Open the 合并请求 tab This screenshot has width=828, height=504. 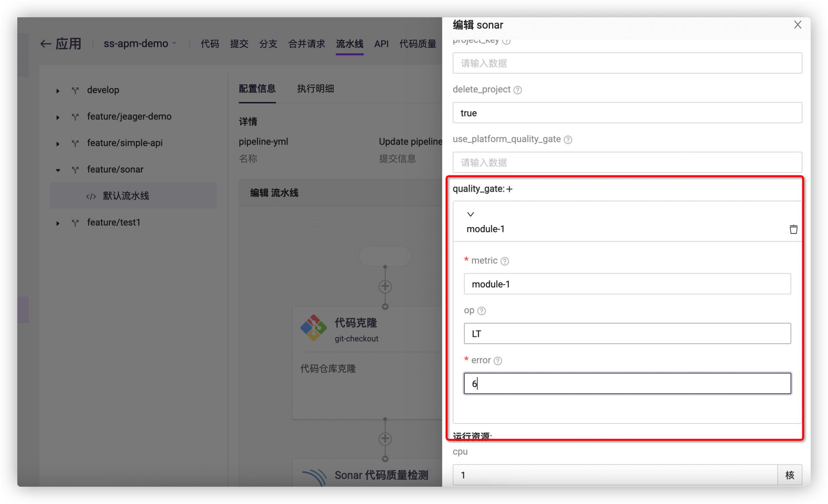coord(306,44)
